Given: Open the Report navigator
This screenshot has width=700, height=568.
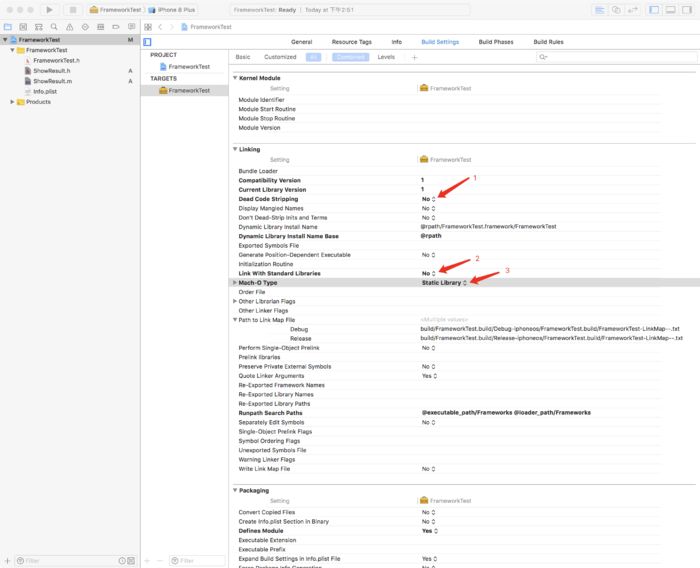Looking at the screenshot, I should [x=131, y=27].
